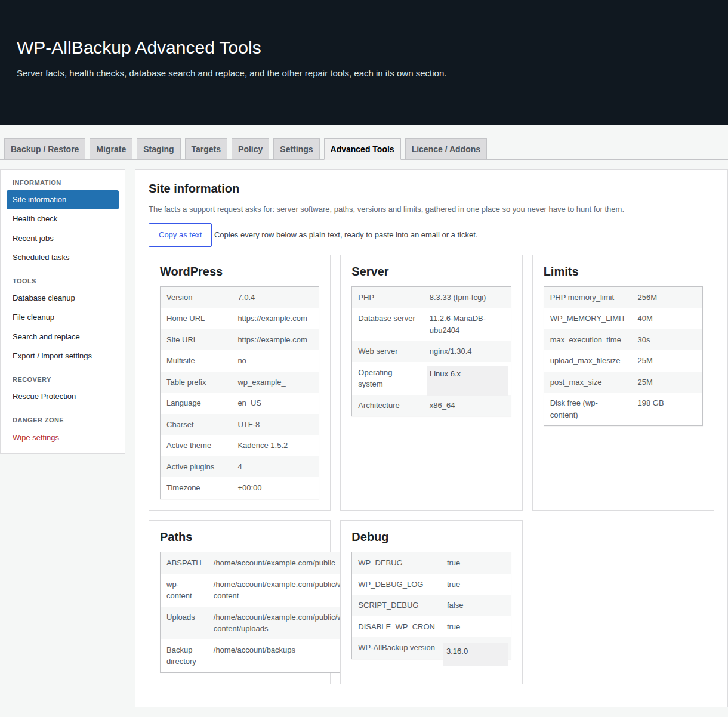This screenshot has width=728, height=717.
Task: Click the Architecture value x86_64
Action: point(442,406)
